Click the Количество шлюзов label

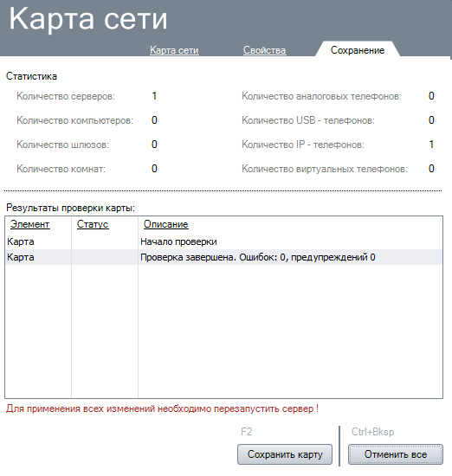[x=62, y=145]
